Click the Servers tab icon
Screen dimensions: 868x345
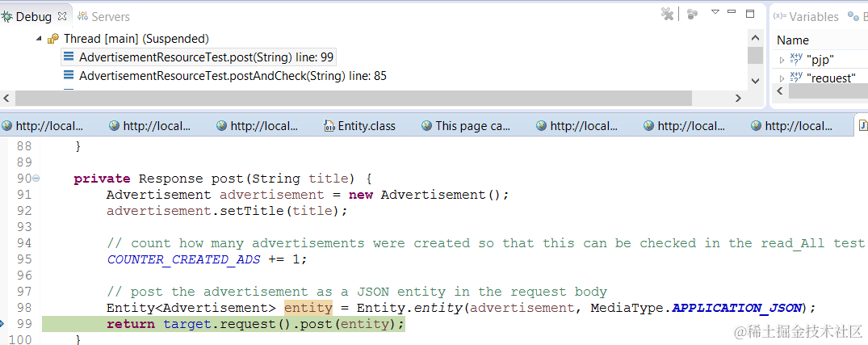pyautogui.click(x=82, y=16)
